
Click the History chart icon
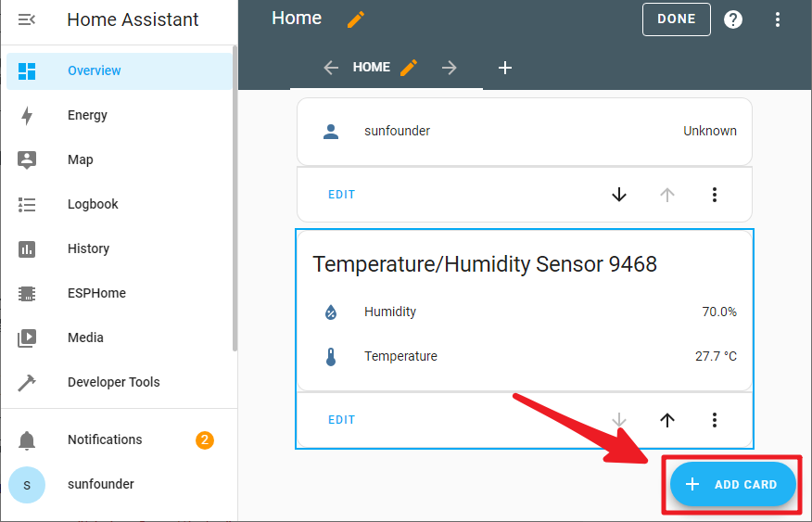point(26,249)
